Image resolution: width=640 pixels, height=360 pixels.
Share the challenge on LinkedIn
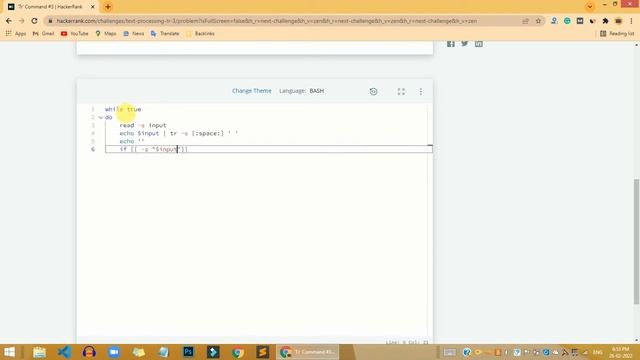point(479,44)
